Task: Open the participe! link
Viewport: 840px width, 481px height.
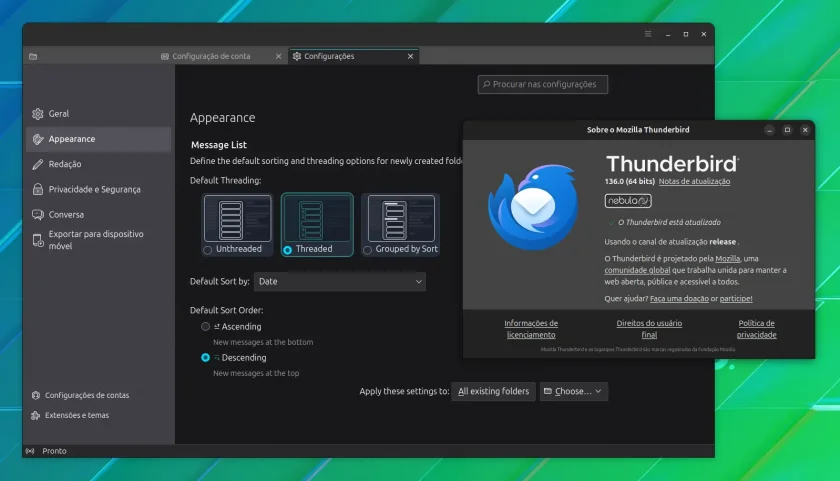Action: click(x=736, y=299)
